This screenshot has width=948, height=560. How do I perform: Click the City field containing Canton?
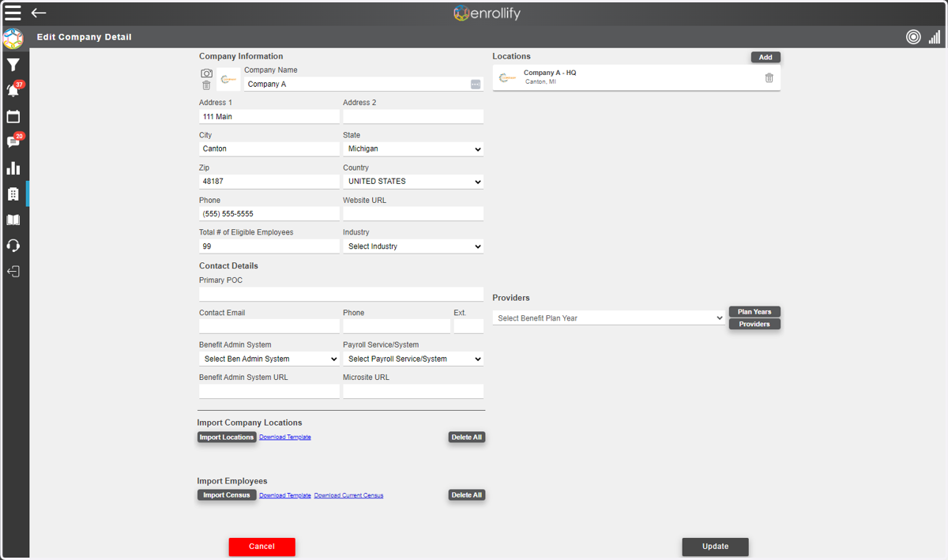(x=269, y=148)
